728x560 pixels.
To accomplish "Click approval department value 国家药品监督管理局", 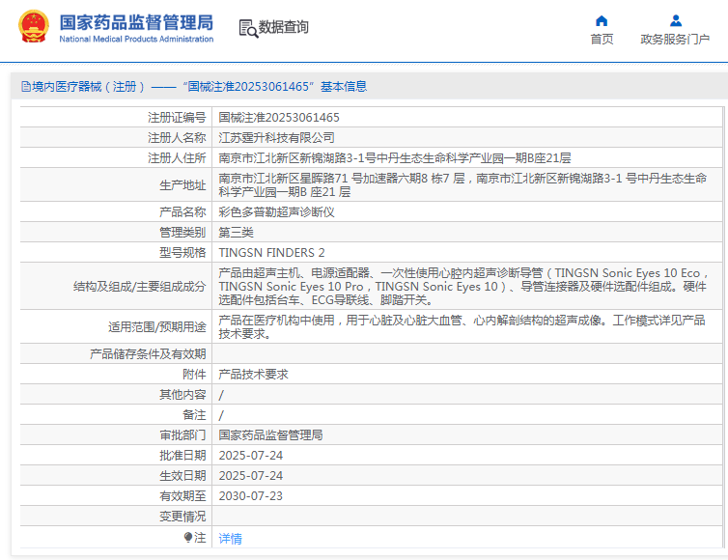I will click(x=270, y=435).
